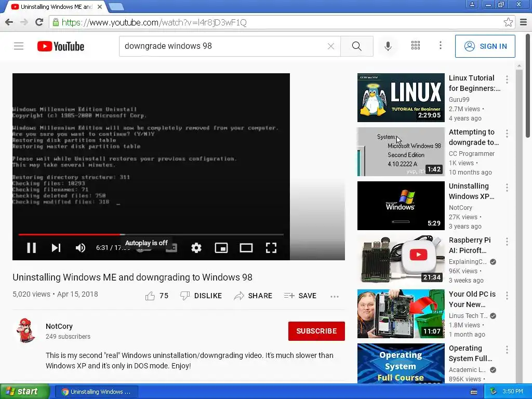532x399 pixels.
Task: Open Raspberry Pi AI video title
Action: 470,245
